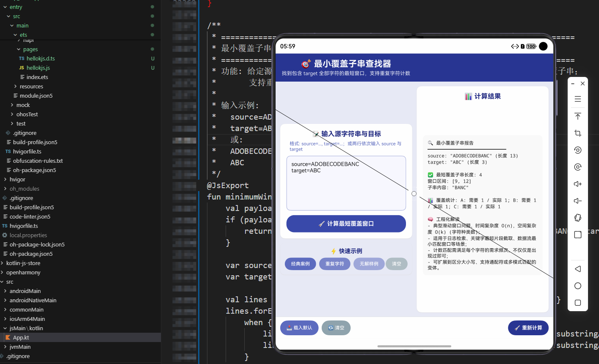The width and height of the screenshot is (599, 364).
Task: Click the target icon in app title
Action: pyautogui.click(x=306, y=64)
